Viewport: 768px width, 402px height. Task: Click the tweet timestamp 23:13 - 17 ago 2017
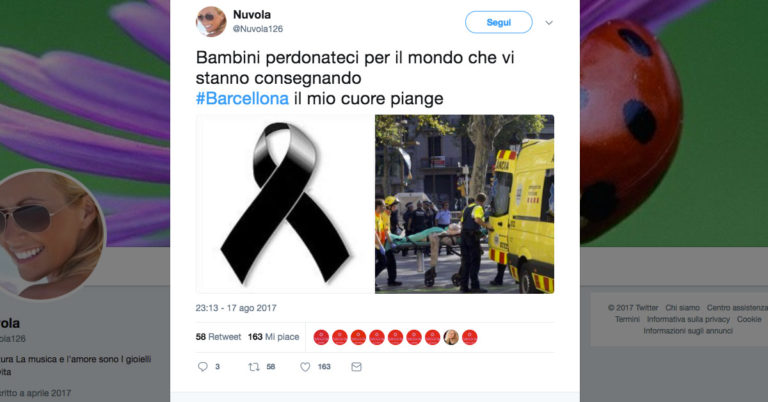coord(236,308)
